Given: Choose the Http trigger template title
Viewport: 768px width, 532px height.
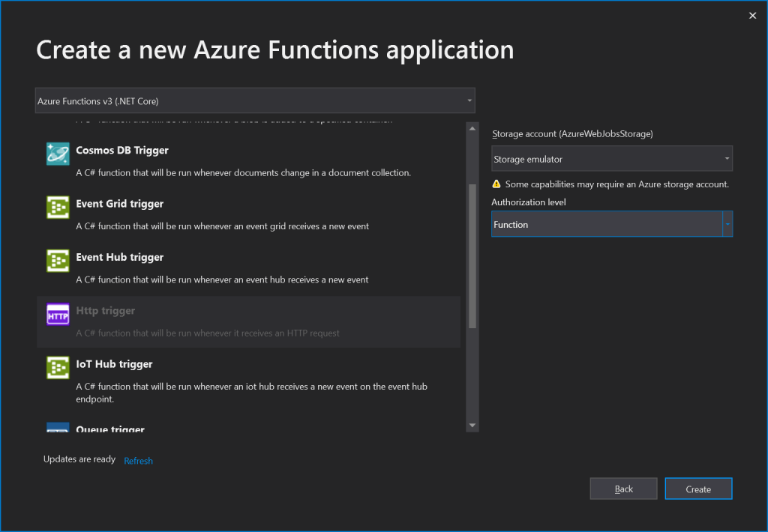Looking at the screenshot, I should coord(106,311).
